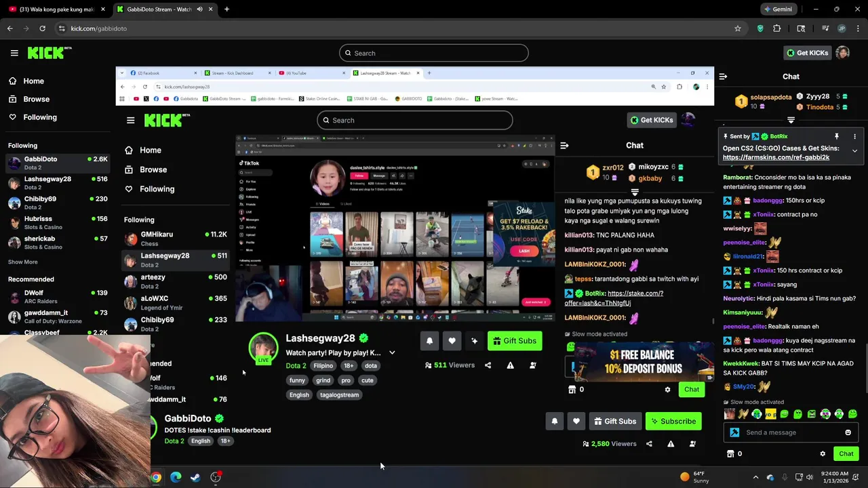The image size is (868, 488).
Task: Toggle notifications bell beside outer Gift Subs
Action: click(x=555, y=422)
